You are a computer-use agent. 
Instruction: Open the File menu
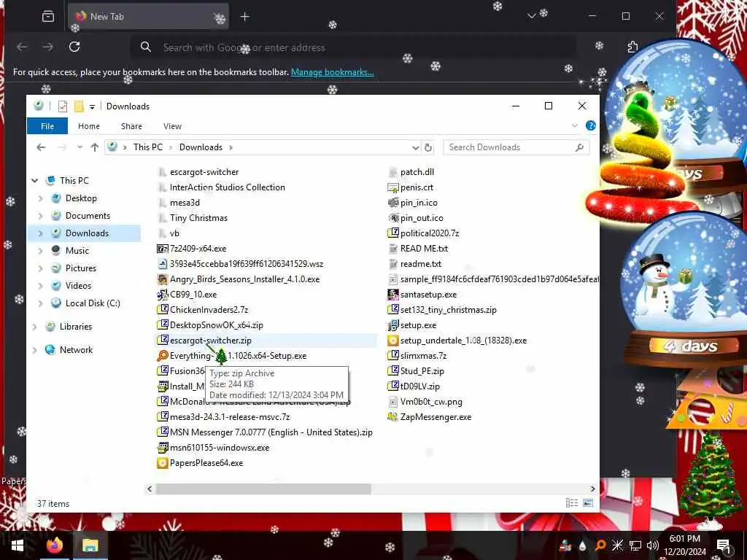tap(47, 126)
